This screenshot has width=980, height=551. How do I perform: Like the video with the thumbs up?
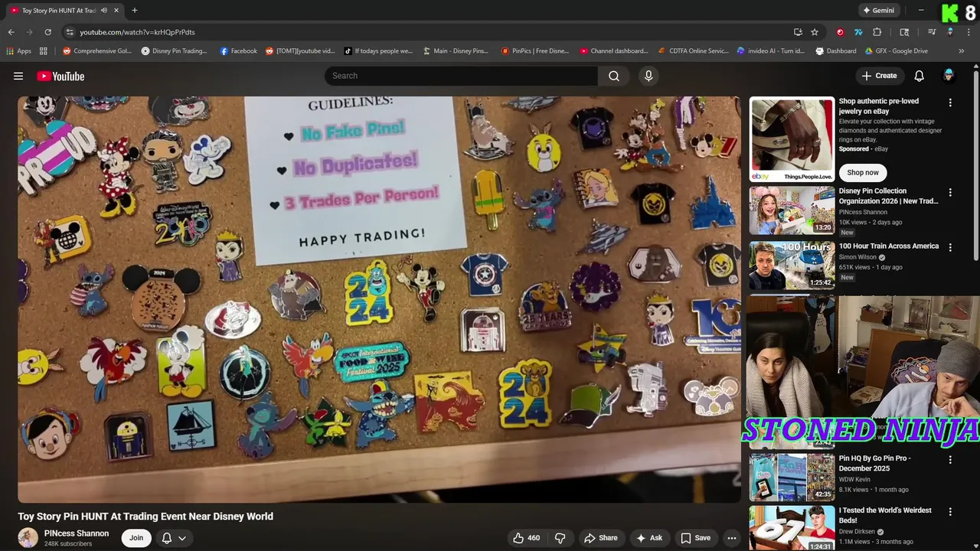tap(526, 538)
